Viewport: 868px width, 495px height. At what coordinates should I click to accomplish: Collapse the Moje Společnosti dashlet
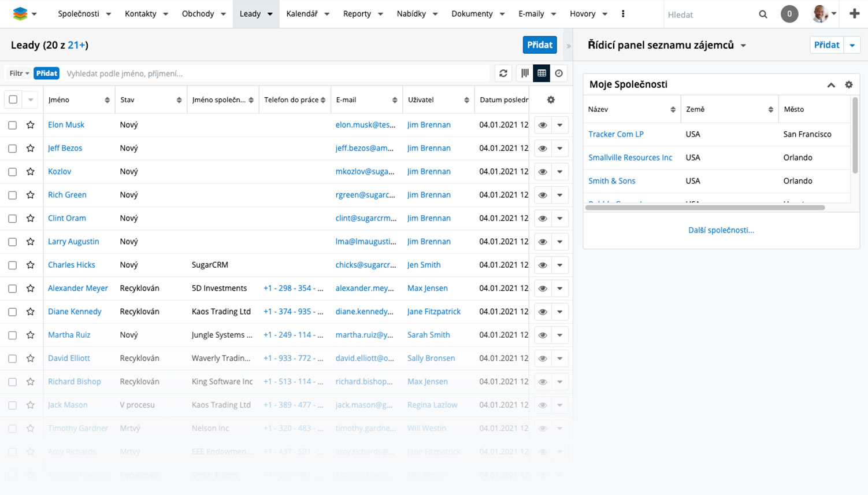[831, 85]
